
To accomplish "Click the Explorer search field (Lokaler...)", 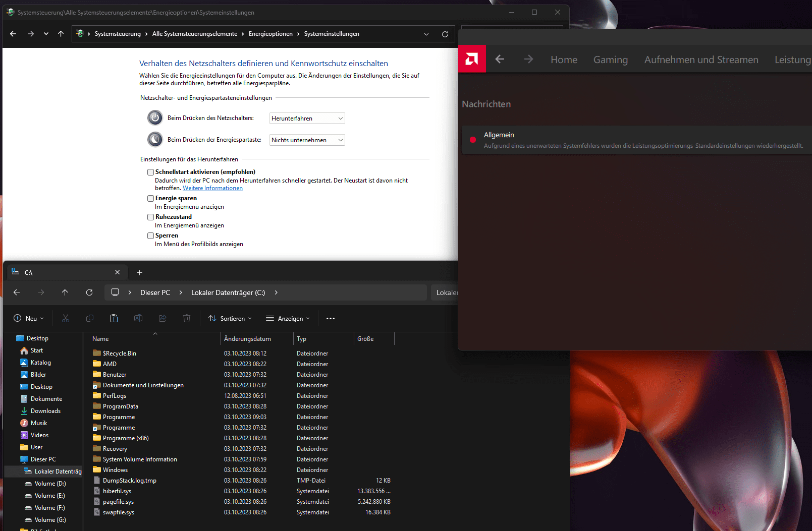I will click(x=445, y=292).
